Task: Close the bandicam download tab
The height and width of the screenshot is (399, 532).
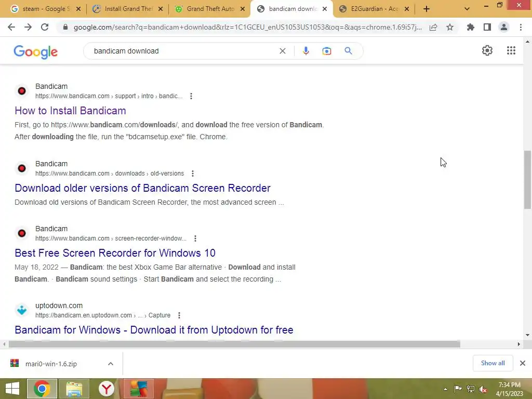Action: pos(325,9)
